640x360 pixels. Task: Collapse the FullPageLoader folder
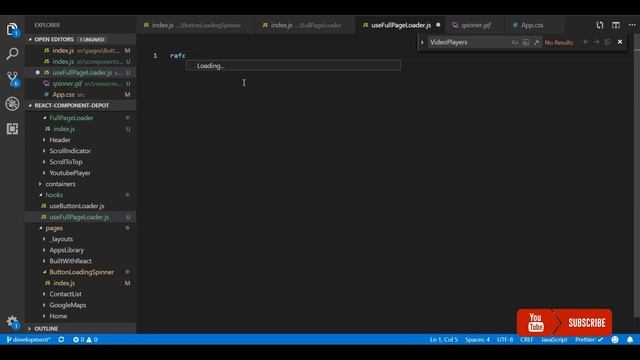coord(71,118)
